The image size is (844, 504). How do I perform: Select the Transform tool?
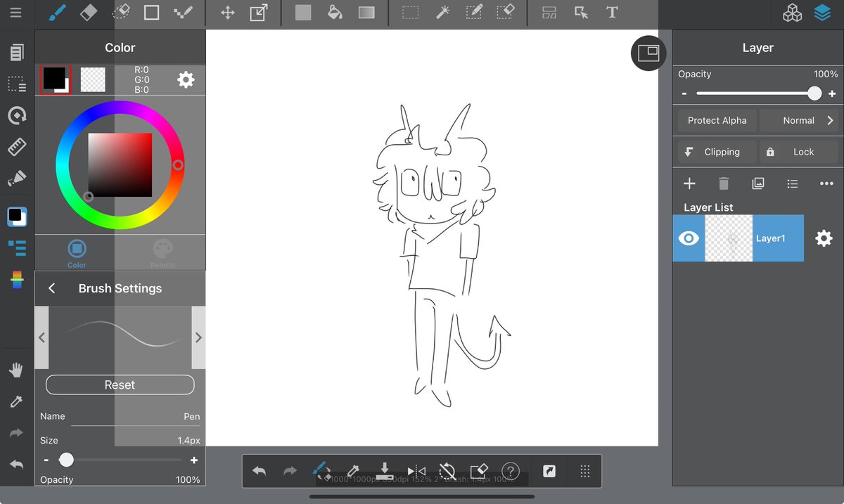pos(259,13)
